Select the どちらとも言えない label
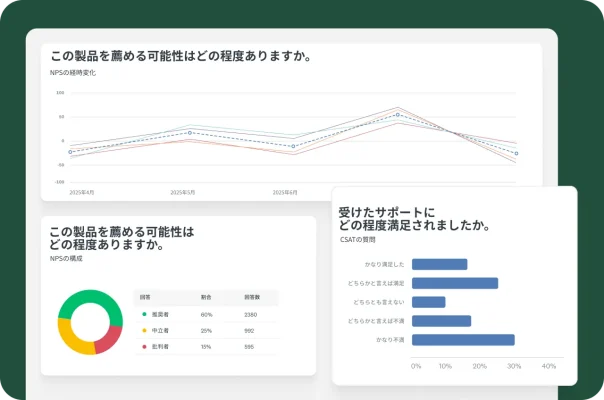This screenshot has height=400, width=604. point(379,302)
